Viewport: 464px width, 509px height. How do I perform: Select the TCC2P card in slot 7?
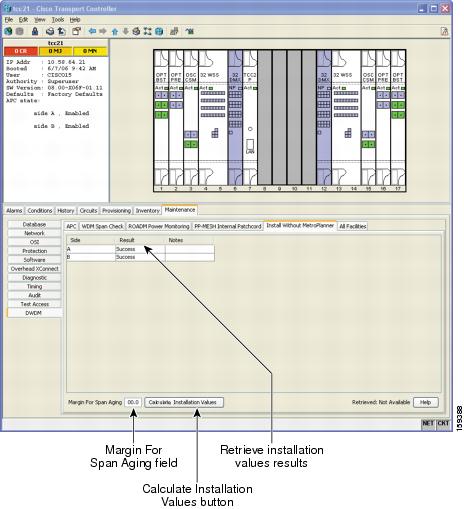(x=250, y=118)
